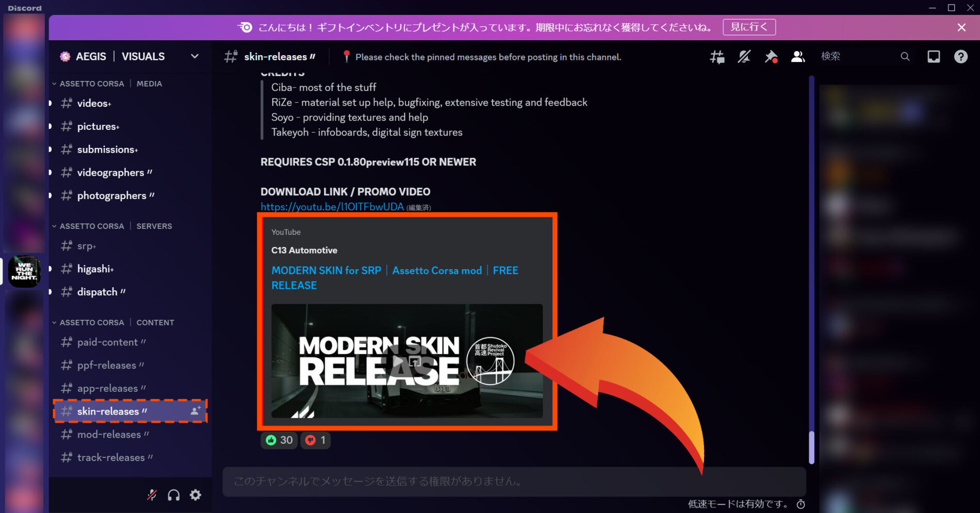The width and height of the screenshot is (980, 513).
Task: Open video in external link icon
Action: click(x=416, y=361)
